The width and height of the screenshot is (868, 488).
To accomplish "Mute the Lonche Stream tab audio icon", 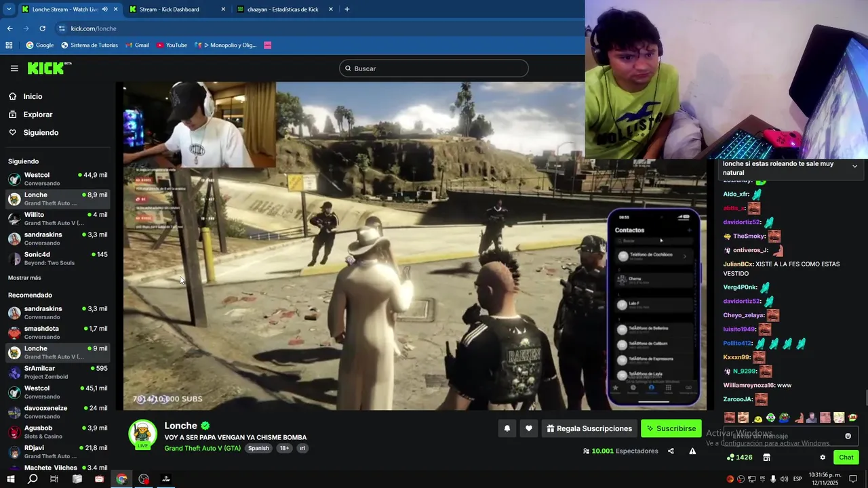I will pyautogui.click(x=104, y=9).
